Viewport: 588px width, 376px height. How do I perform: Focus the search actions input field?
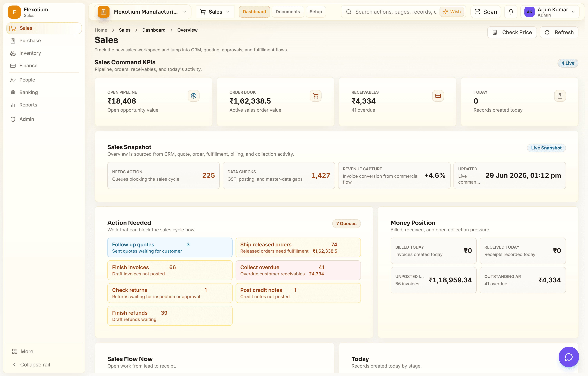395,12
